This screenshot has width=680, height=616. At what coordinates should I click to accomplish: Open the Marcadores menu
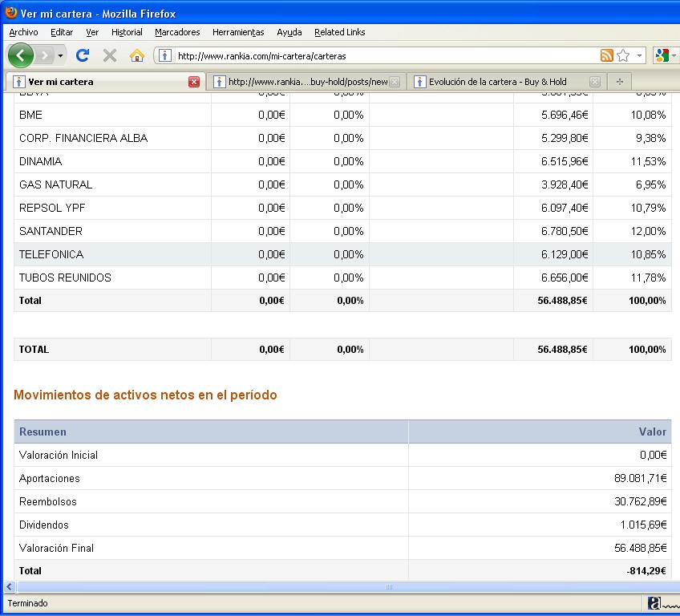tap(177, 32)
